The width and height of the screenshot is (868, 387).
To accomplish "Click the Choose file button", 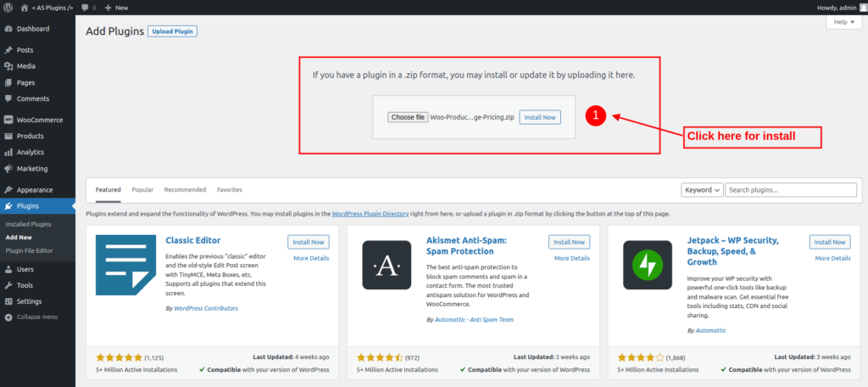I will [408, 117].
